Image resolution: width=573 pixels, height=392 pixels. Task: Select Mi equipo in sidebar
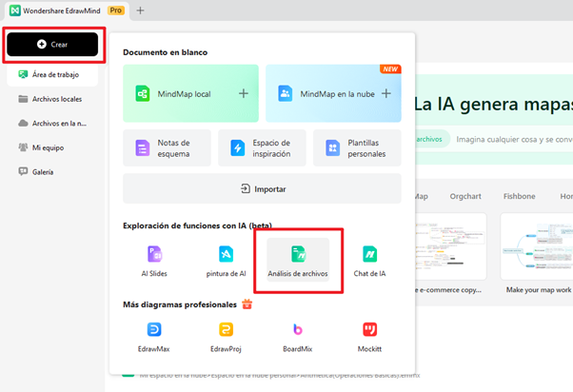click(48, 147)
